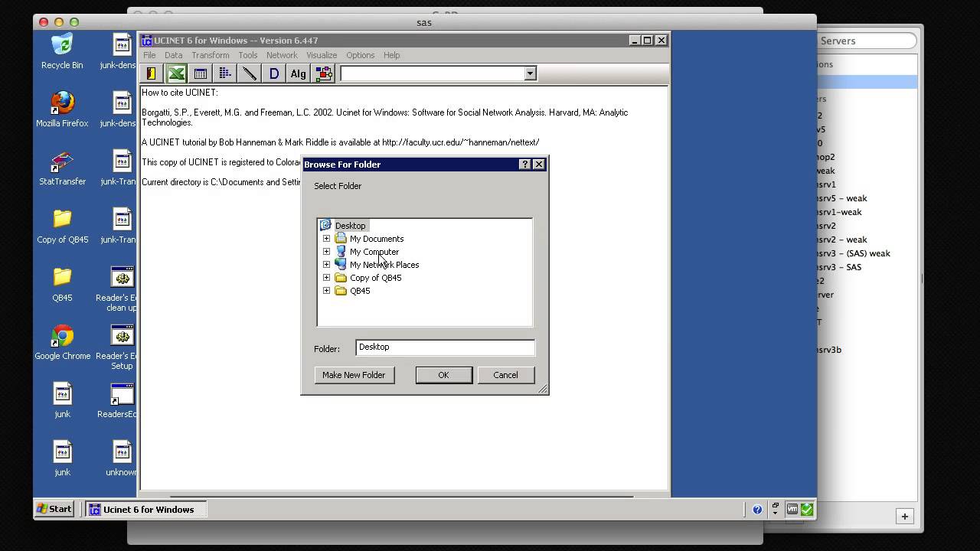Select 'srv5 – weak' in Servers list
This screenshot has width=980, height=551.
[841, 198]
